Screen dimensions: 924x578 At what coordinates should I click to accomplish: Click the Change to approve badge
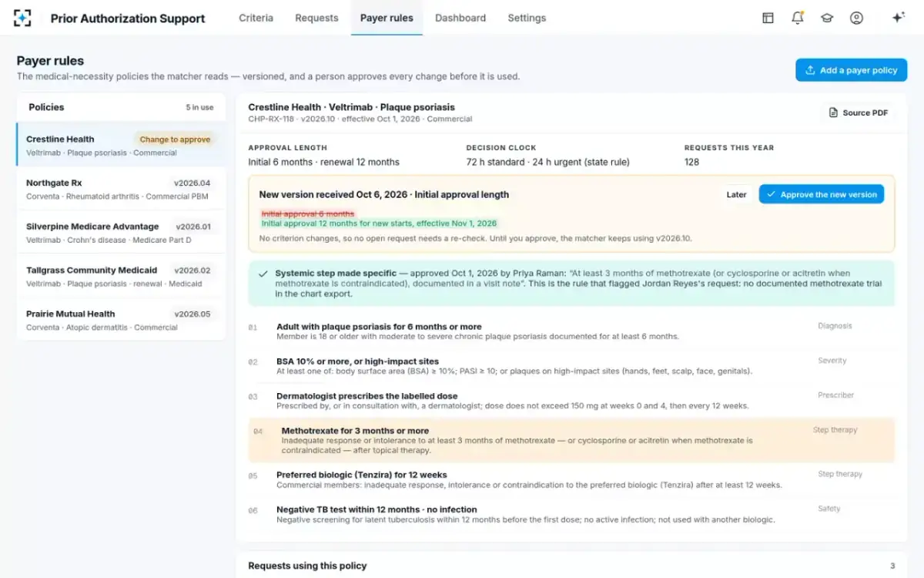point(175,139)
